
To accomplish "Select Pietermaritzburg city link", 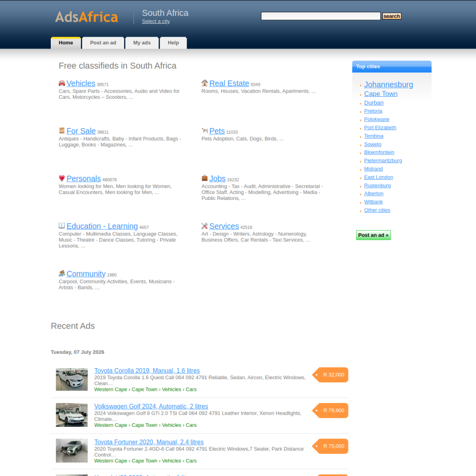I will (383, 161).
